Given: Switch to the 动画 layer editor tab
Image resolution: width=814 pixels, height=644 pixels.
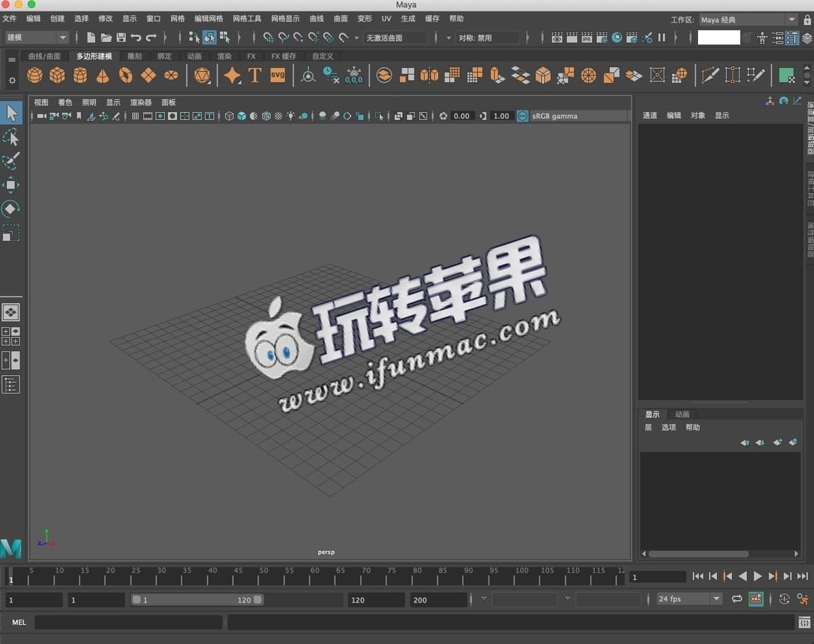Looking at the screenshot, I should (x=682, y=415).
